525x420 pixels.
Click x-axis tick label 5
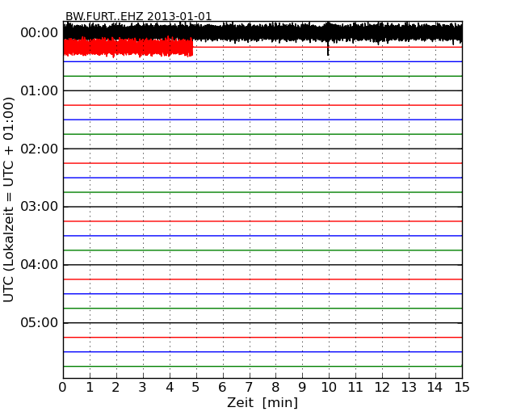click(x=195, y=388)
